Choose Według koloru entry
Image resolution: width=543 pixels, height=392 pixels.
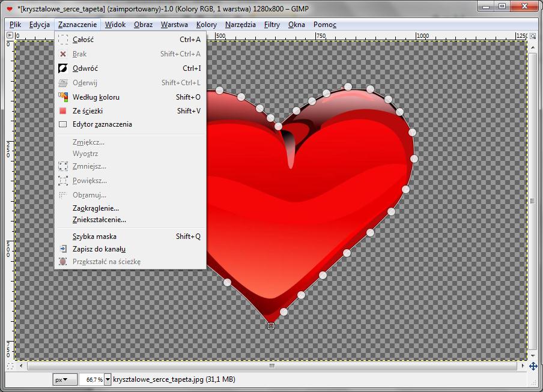pos(130,97)
